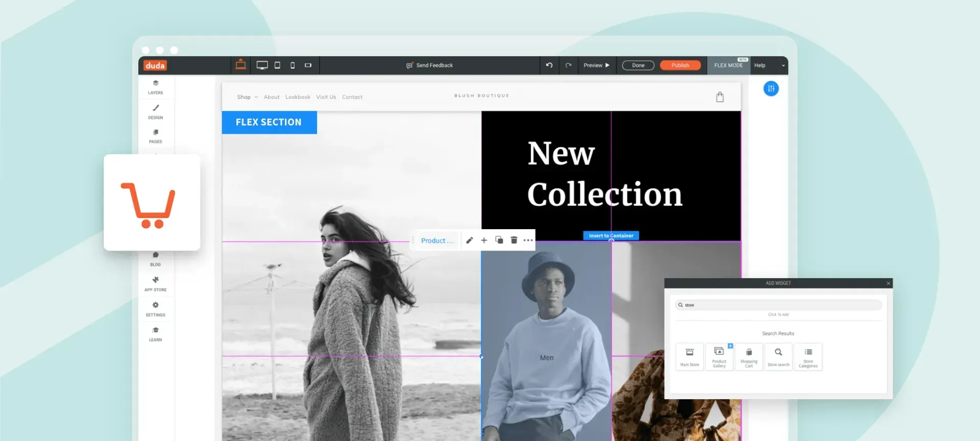Add the Store search widget
The width and height of the screenshot is (980, 441).
click(778, 357)
